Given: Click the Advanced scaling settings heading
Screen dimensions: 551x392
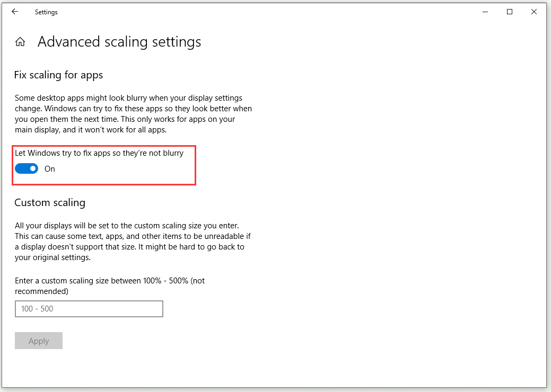Looking at the screenshot, I should (x=119, y=41).
